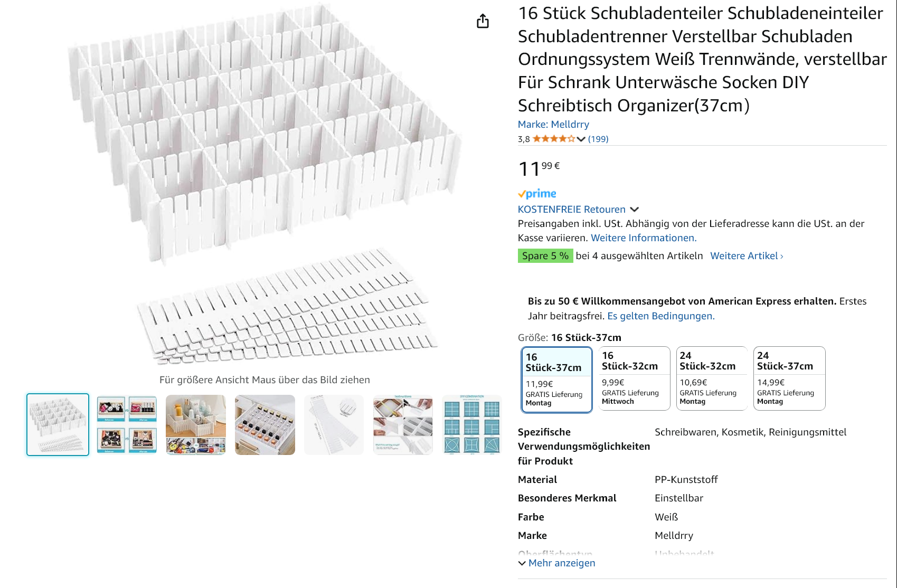Screen dimensions: 897x588
Task: View thumbnail with nail polish drawer
Action: pos(265,425)
